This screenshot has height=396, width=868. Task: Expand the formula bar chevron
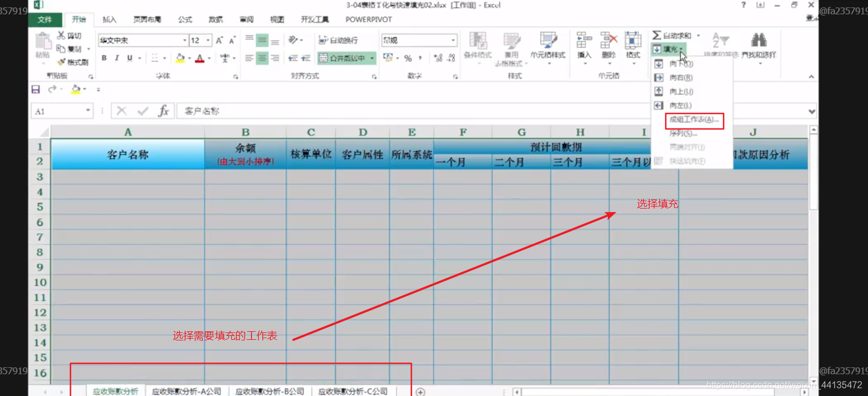(812, 111)
